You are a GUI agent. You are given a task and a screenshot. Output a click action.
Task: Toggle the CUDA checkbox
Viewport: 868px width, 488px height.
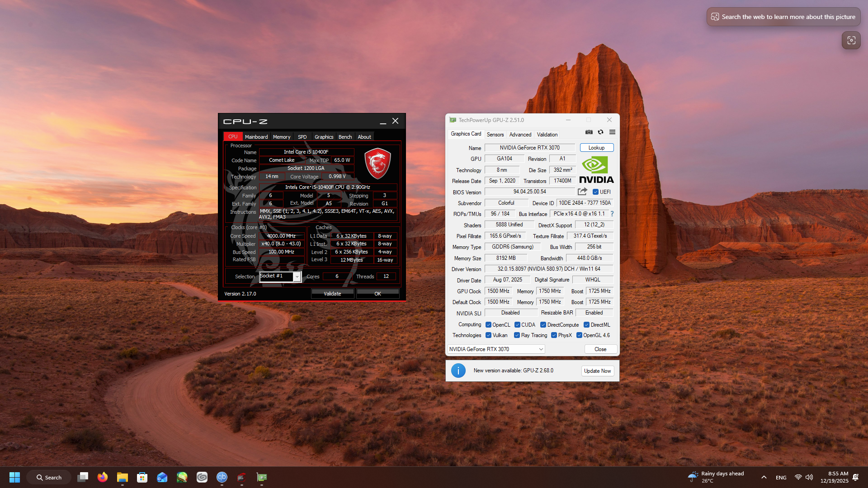[517, 325]
